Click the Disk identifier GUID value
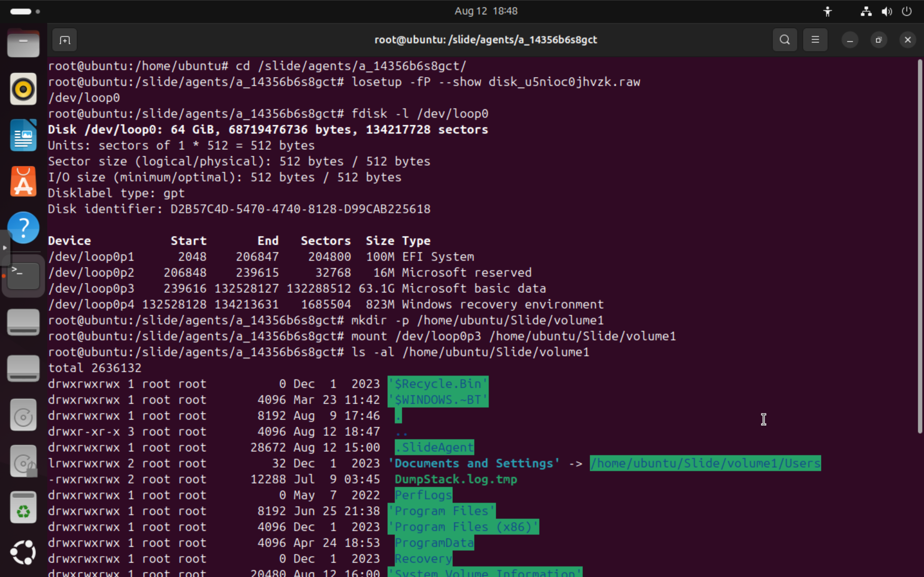Image resolution: width=924 pixels, height=577 pixels. point(301,209)
